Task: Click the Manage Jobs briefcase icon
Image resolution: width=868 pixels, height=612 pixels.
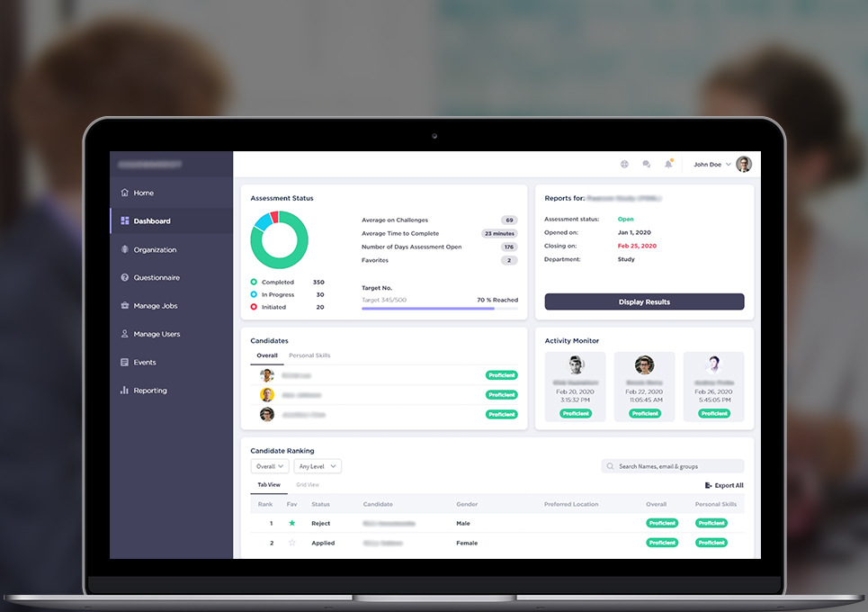Action: 125,306
